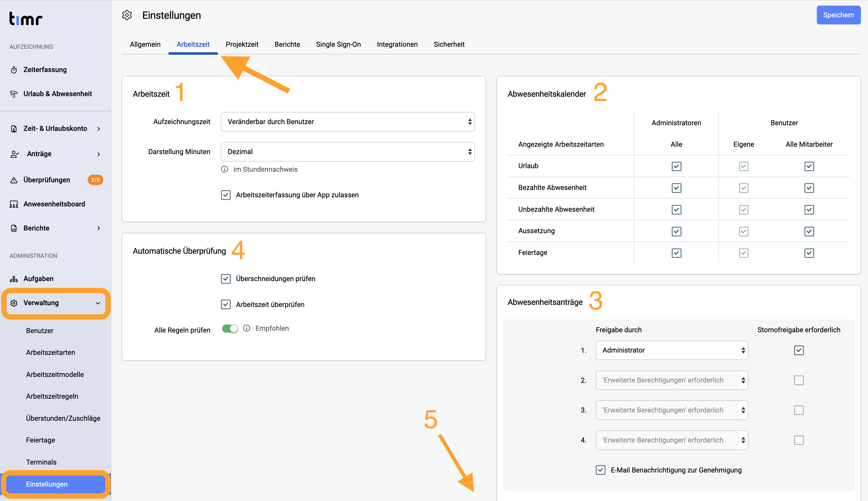Uncheck Bezahlte Abwesenheit for Alle Mitarbeiter
Image resolution: width=868 pixels, height=501 pixels.
809,188
